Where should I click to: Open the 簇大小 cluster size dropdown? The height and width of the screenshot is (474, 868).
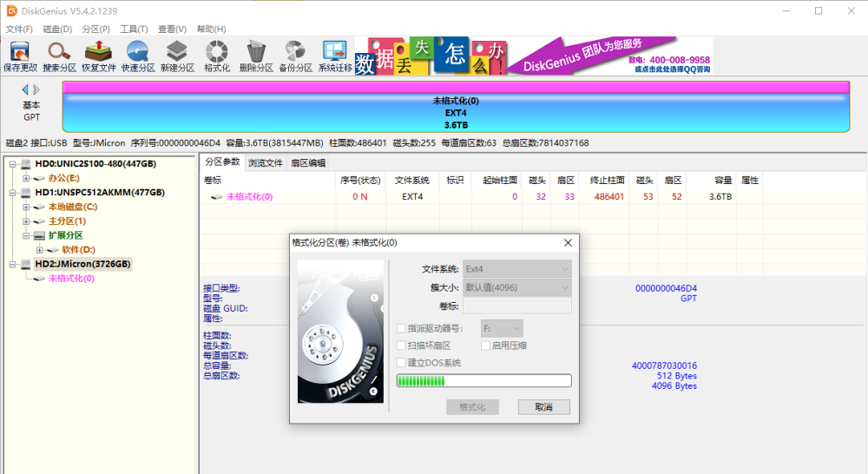tap(517, 288)
